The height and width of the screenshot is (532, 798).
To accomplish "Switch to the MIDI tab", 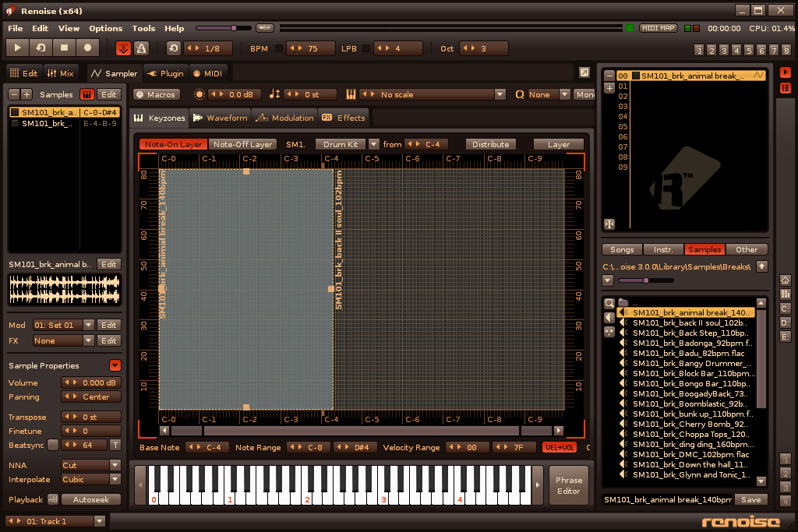I will [207, 73].
